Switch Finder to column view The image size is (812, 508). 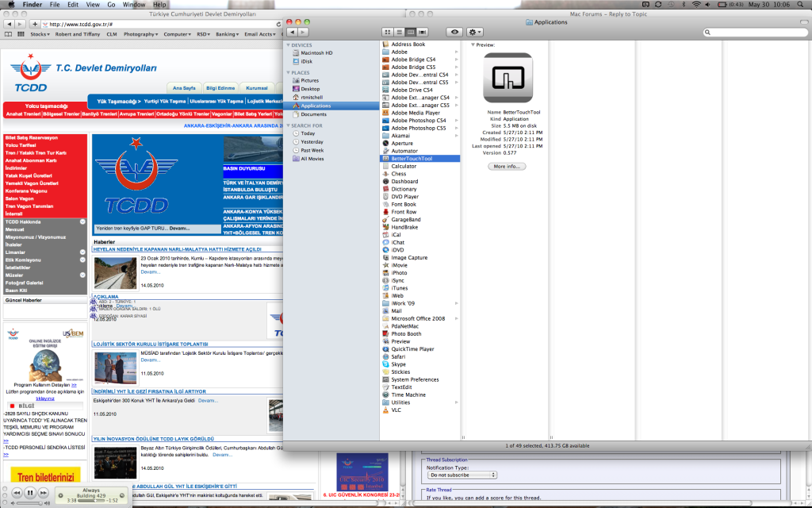pos(411,32)
